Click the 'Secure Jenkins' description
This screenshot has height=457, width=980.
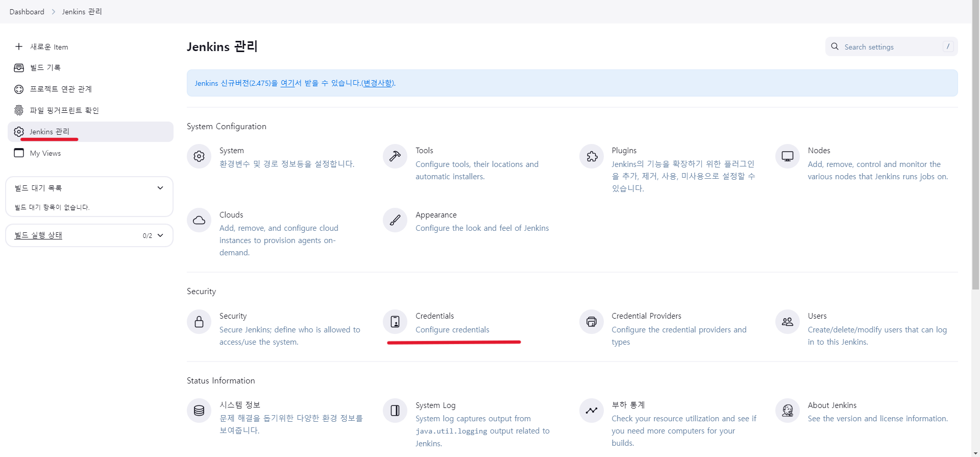point(290,336)
